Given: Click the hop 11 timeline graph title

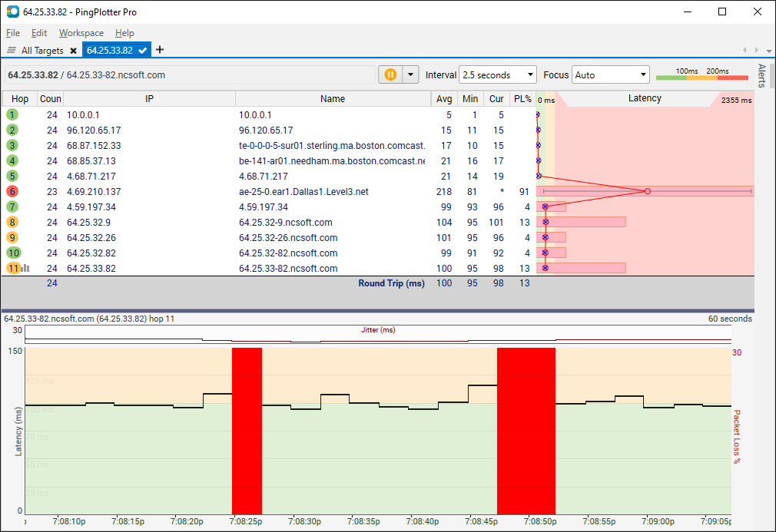Looking at the screenshot, I should (89, 319).
